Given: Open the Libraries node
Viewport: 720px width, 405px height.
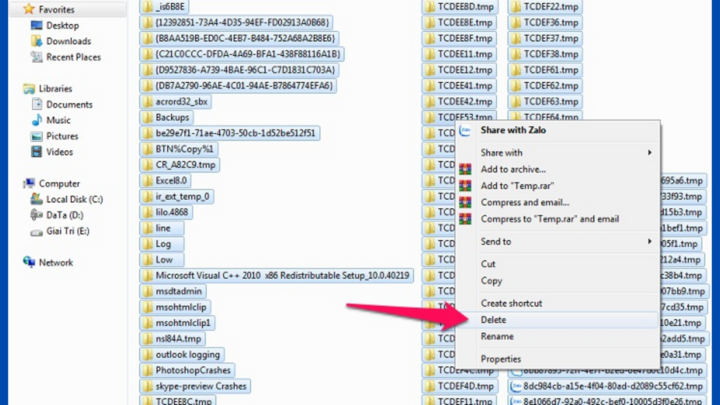Looking at the screenshot, I should click(x=55, y=89).
